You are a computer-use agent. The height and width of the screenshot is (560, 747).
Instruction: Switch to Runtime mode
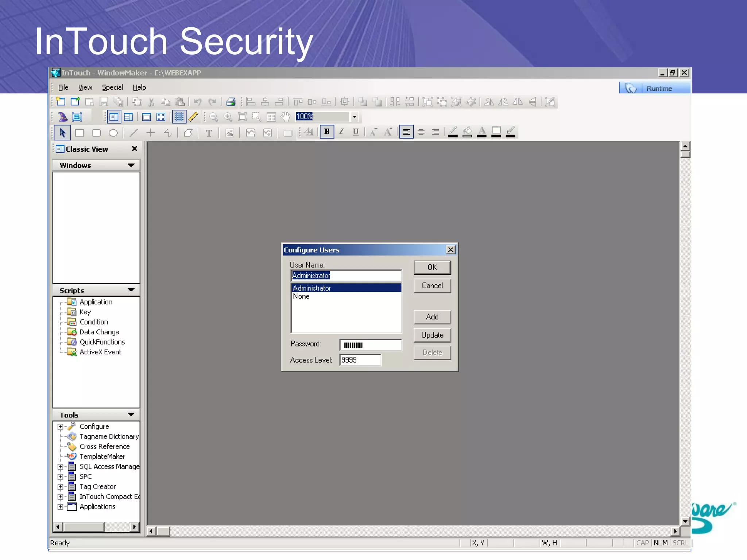tap(655, 88)
